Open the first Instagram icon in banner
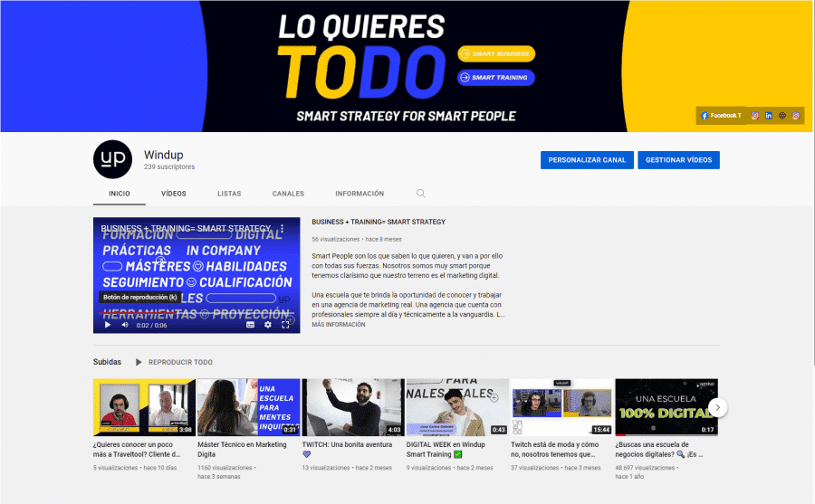The width and height of the screenshot is (815, 504). click(x=754, y=115)
